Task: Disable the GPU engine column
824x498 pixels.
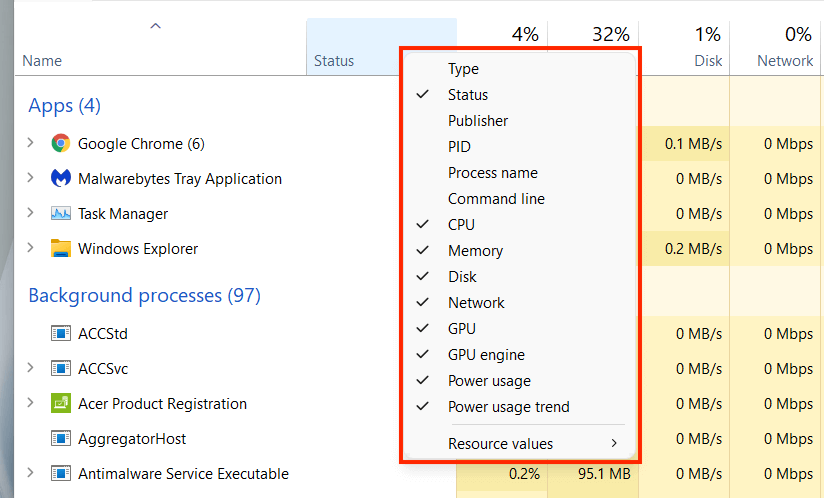Action: tap(486, 355)
